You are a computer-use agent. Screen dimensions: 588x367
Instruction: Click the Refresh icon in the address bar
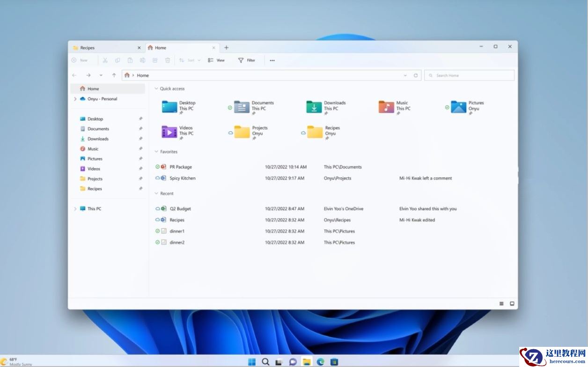coord(416,75)
